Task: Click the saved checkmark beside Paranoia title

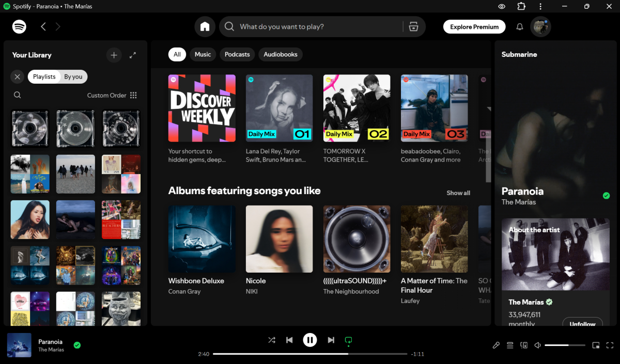Action: (606, 196)
